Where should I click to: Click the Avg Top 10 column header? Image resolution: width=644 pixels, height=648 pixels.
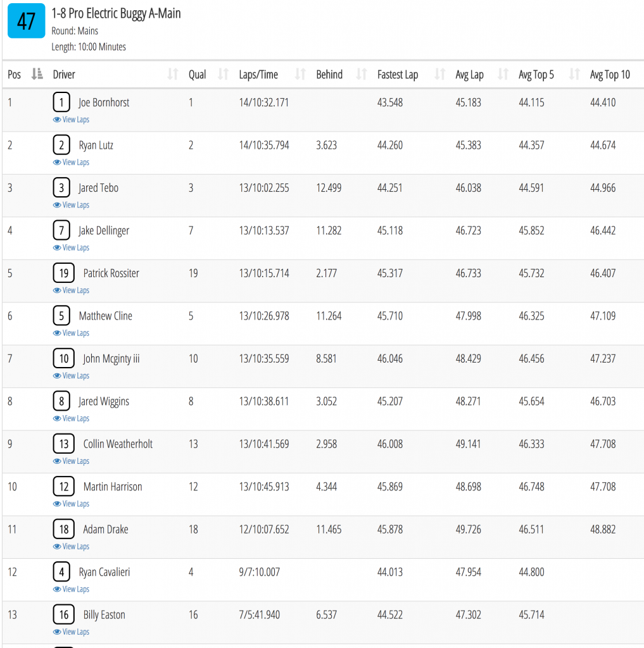(x=610, y=75)
